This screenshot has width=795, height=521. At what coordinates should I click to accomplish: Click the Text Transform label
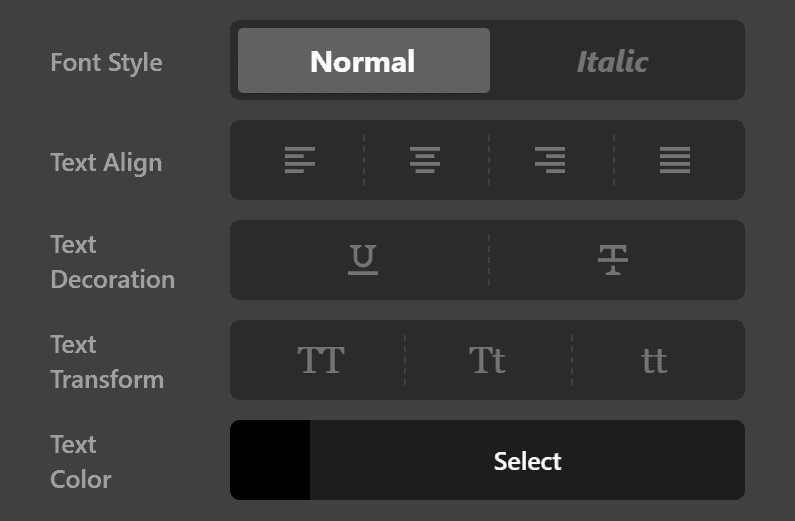(106, 362)
